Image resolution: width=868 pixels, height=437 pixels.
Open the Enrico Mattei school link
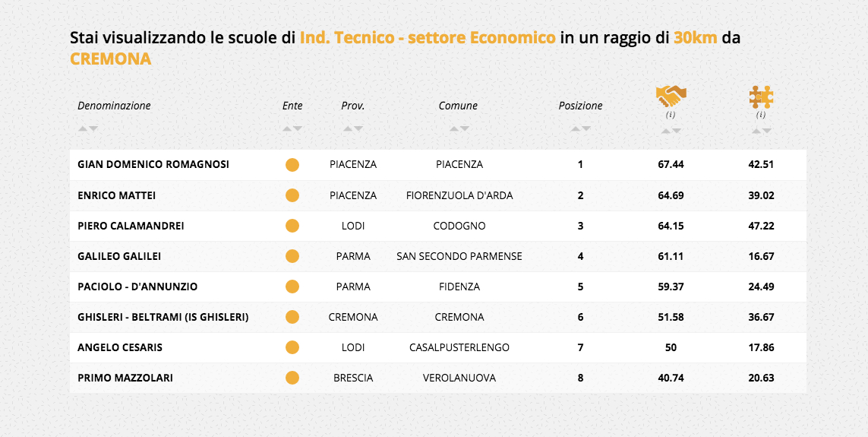pos(116,195)
